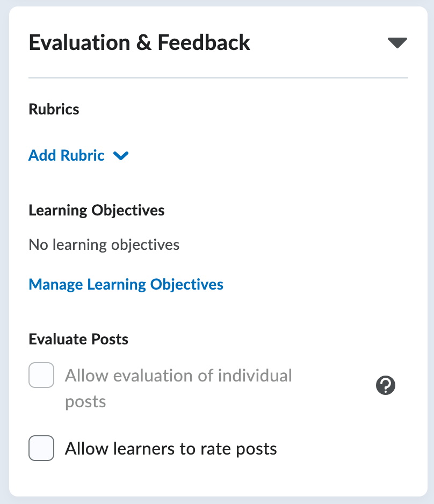Click the 'Allow learners to rate posts' label

[x=171, y=449]
